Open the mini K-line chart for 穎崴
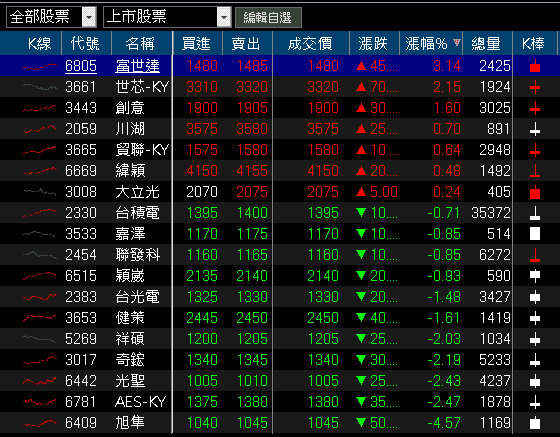 [39, 276]
